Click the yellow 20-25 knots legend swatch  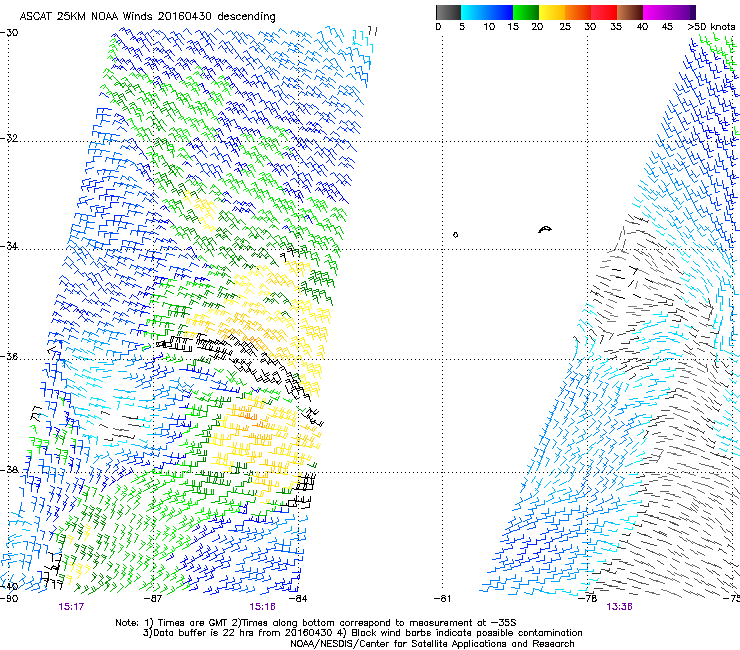point(552,12)
